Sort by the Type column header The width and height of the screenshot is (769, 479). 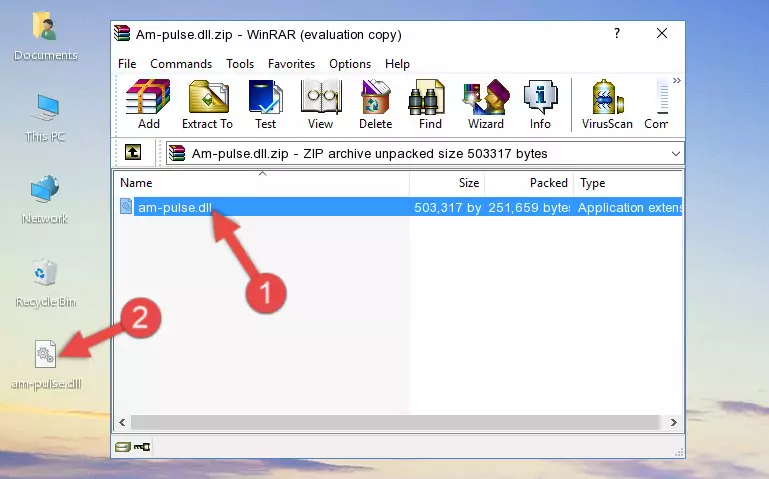point(628,183)
